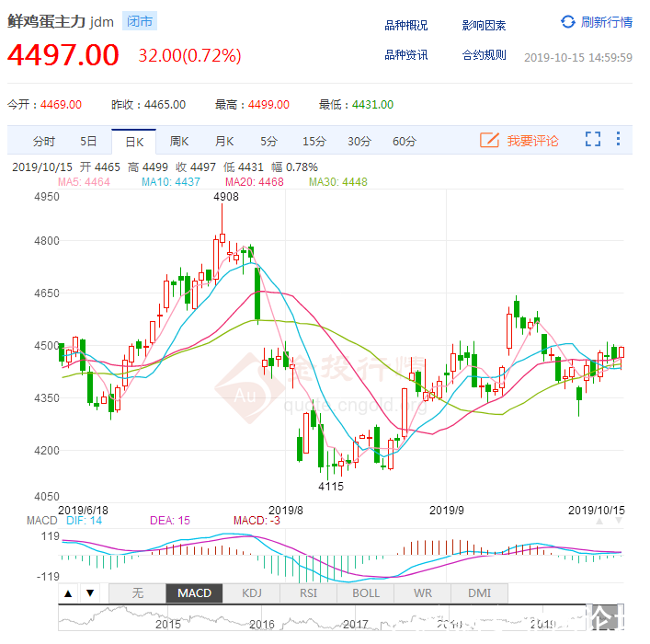Click the down triangle indicator arrow
650x644 pixels.
tap(89, 593)
